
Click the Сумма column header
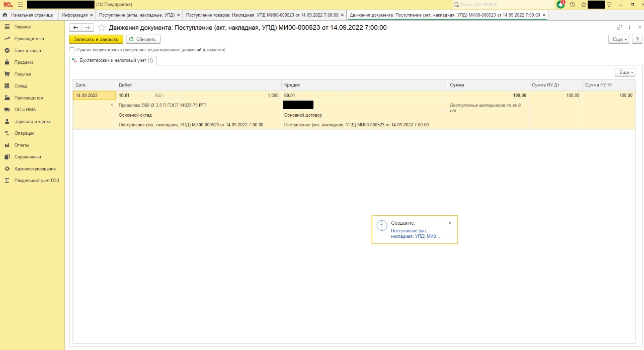488,85
